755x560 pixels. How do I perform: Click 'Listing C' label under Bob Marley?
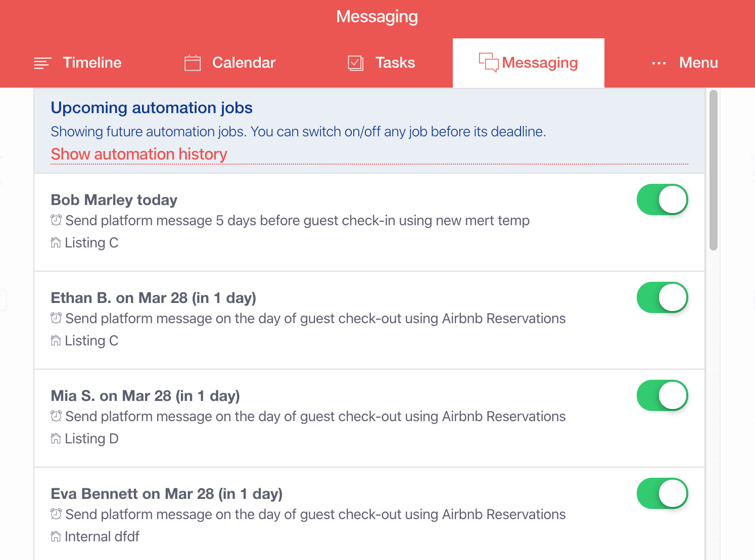click(x=91, y=243)
